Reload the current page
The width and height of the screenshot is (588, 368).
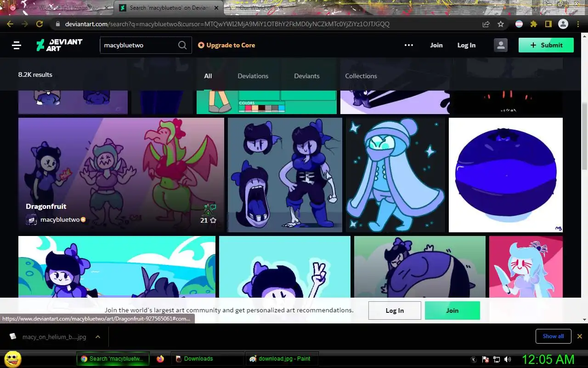click(40, 24)
